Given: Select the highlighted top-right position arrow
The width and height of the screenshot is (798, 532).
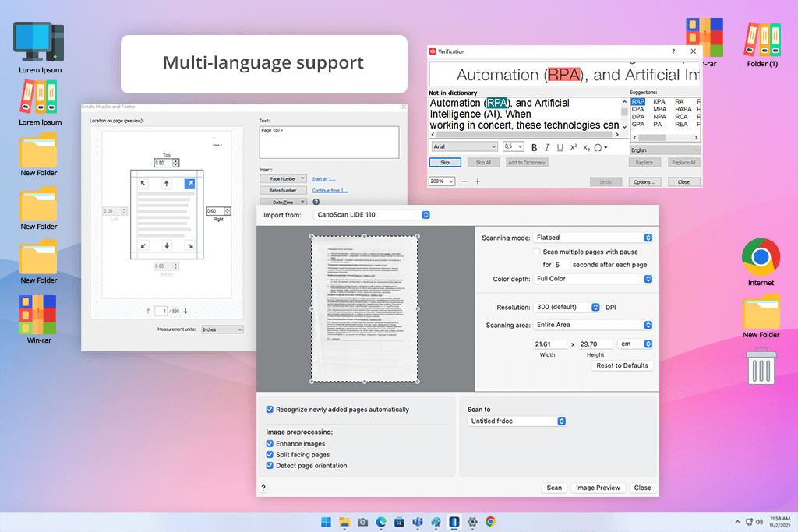Looking at the screenshot, I should click(x=189, y=183).
